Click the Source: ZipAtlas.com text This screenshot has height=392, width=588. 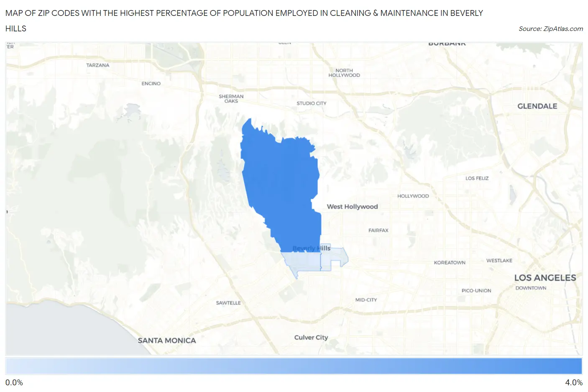tap(551, 29)
